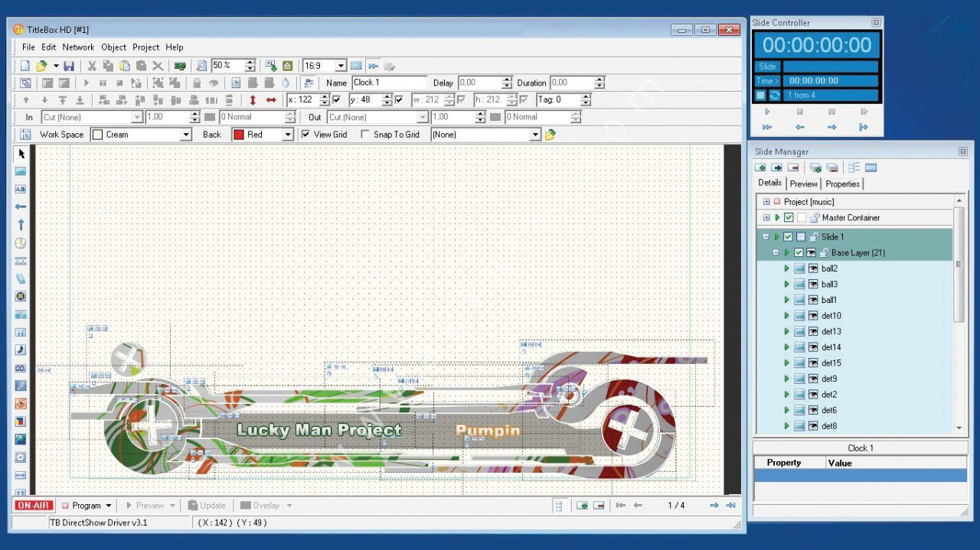
Task: Enable the Snap To Grid checkbox
Action: click(x=365, y=135)
